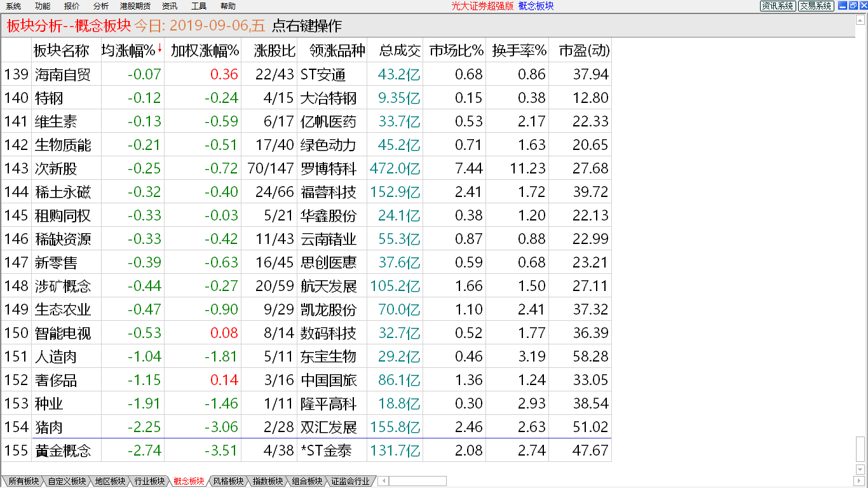Select the 猪肉 sector name
Screen dimensions: 868x488
point(49,427)
